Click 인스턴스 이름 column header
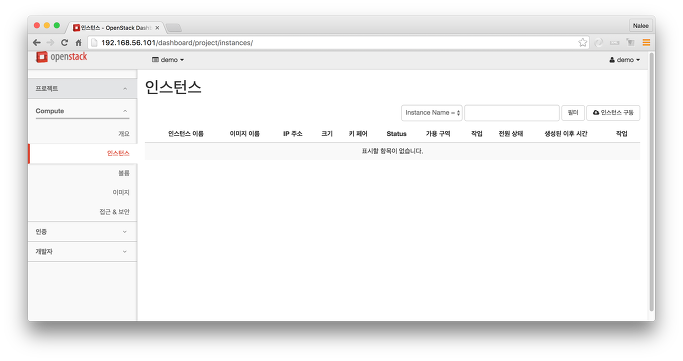The image size is (683, 361). pos(186,134)
